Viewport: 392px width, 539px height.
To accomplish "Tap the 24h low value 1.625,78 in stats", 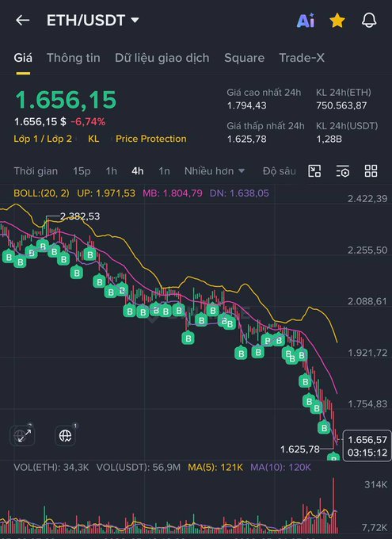I will coord(246,139).
